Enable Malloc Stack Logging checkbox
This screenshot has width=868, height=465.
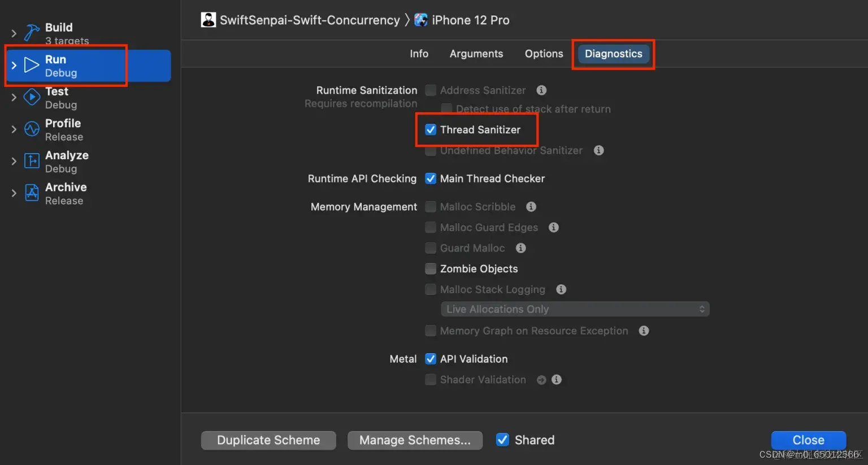click(x=431, y=289)
